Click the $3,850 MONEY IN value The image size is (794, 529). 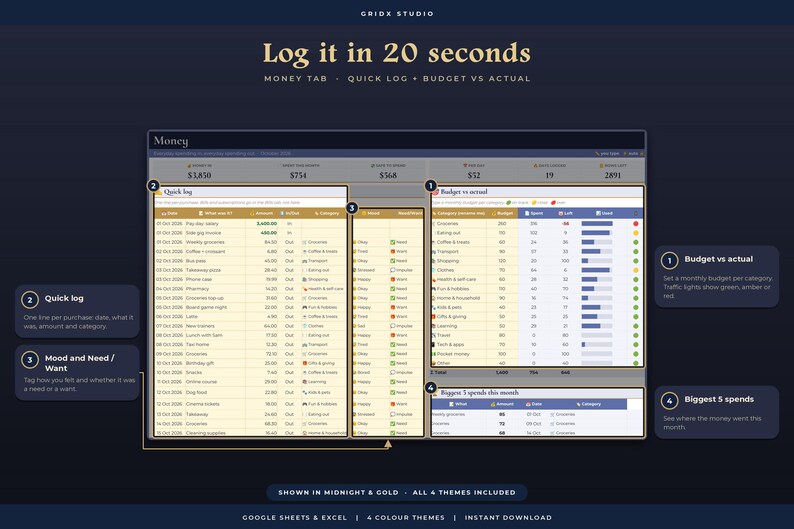(199, 175)
